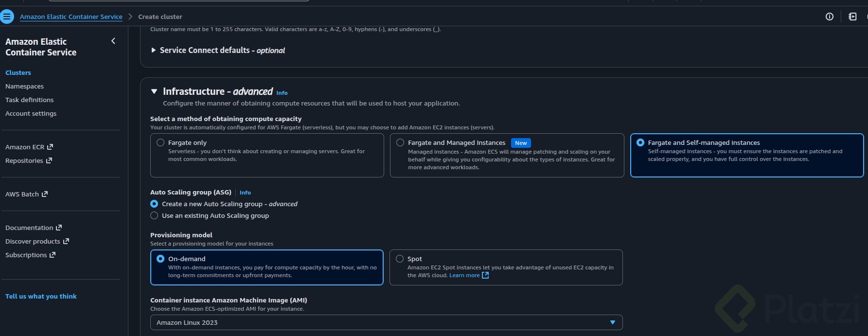Click Tell us what you think
Viewport: 868px width, 336px height.
(x=41, y=296)
